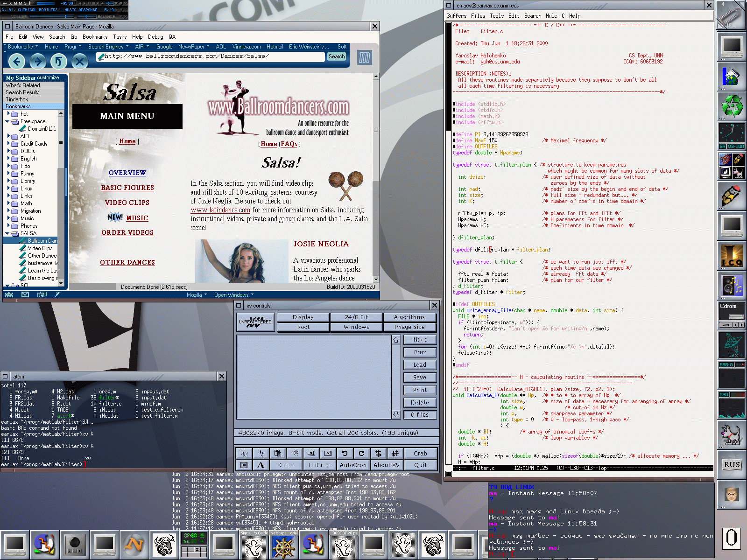Viewport: 747px width, 560px height.
Task: Open Emacs Tools menu
Action: [497, 16]
